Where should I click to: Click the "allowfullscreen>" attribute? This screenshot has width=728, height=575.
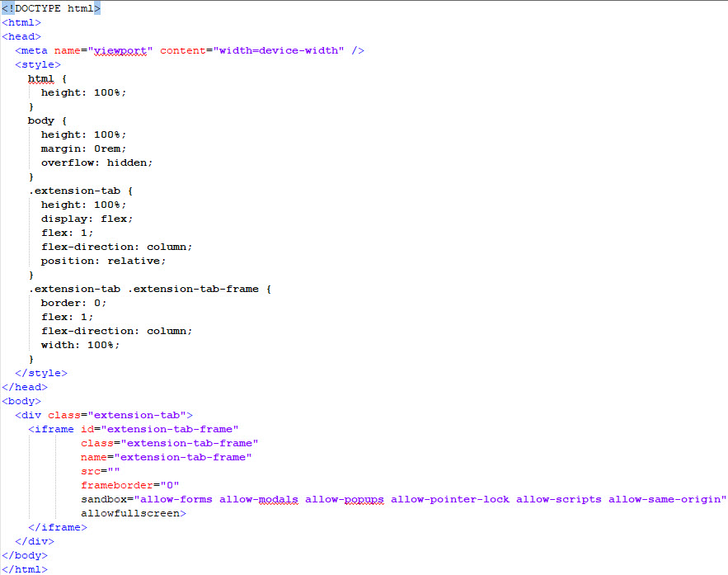pos(134,513)
